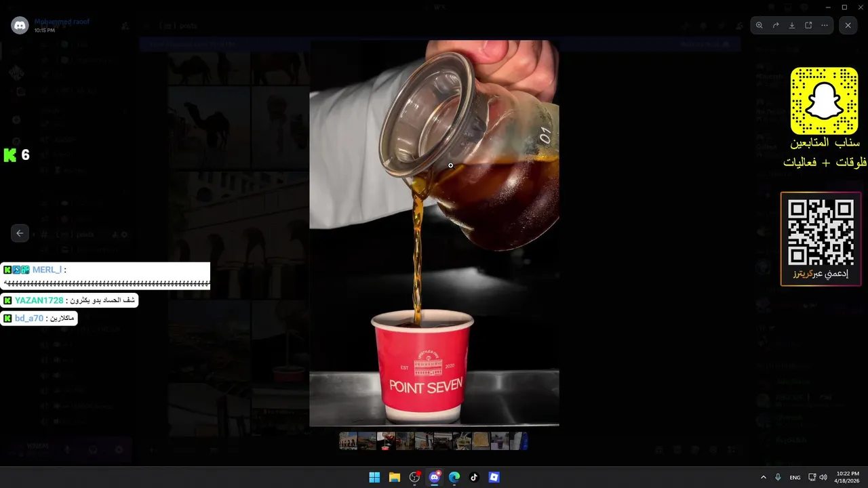Open the Windows Start menu
This screenshot has height=488, width=868.
374,477
